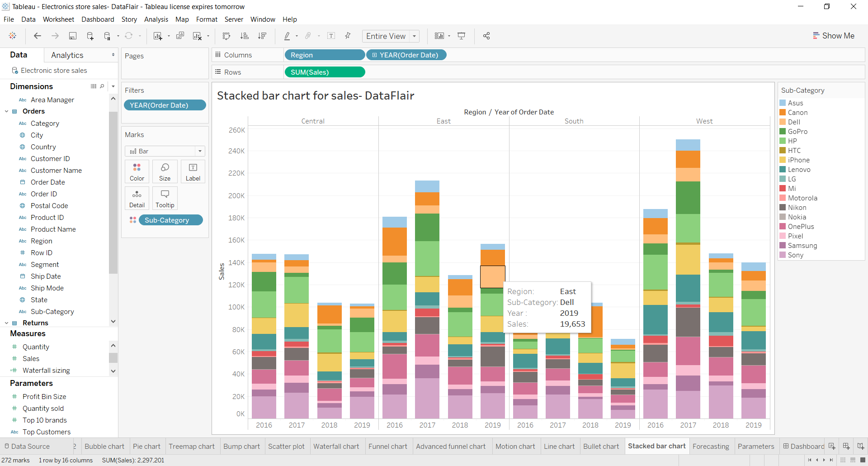Click the Redo forward arrow

[55, 36]
